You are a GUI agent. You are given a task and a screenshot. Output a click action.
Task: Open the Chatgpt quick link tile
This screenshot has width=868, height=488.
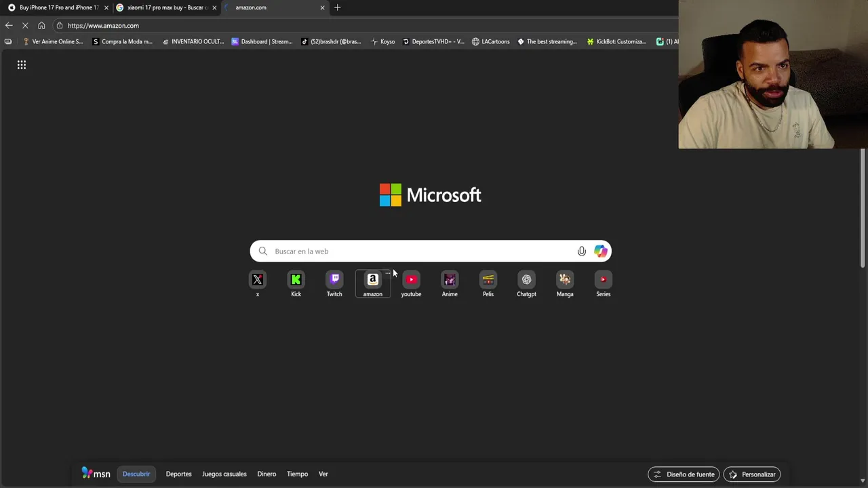(x=526, y=284)
